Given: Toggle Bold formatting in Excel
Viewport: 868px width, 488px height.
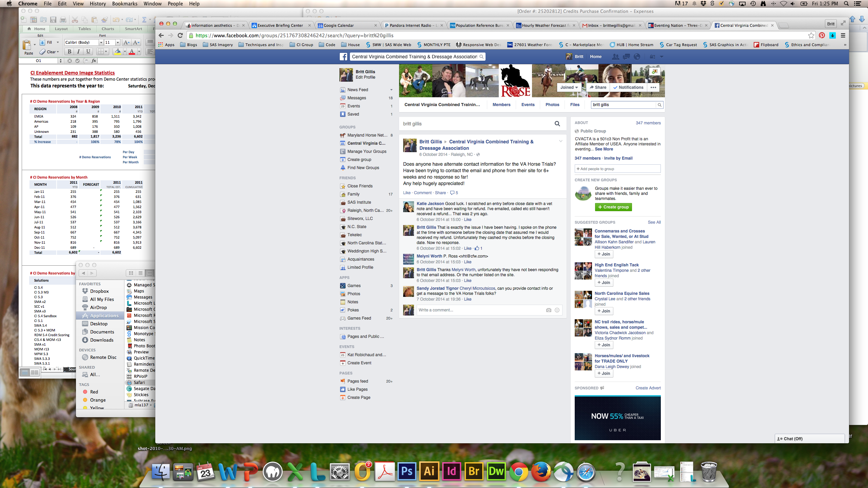Looking at the screenshot, I should click(70, 52).
